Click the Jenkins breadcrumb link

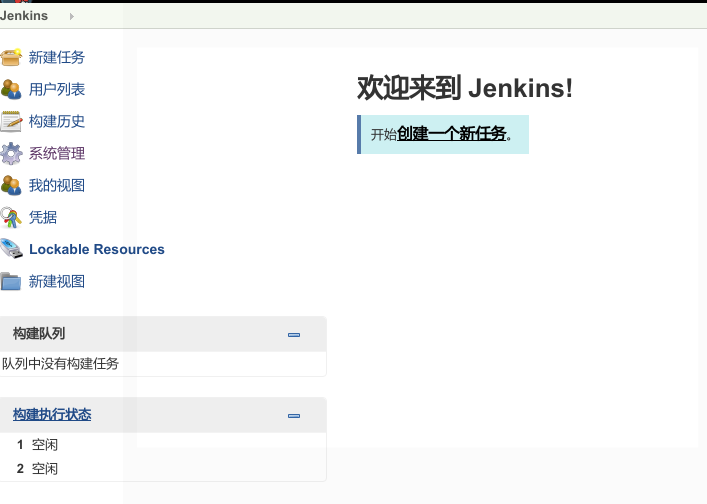tap(24, 16)
